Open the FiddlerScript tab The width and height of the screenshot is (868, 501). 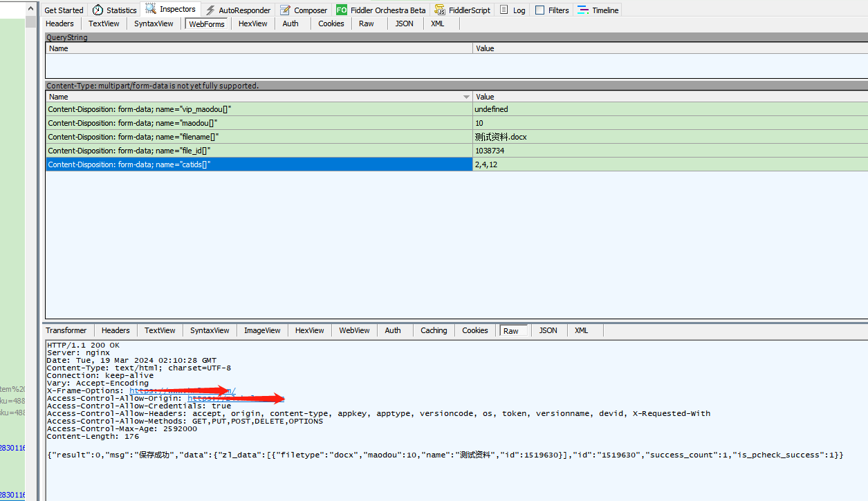(x=463, y=10)
